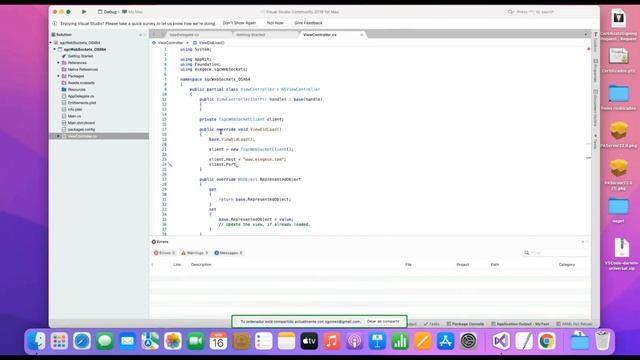The height and width of the screenshot is (360, 640).
Task: Open the Notes app from the Dock
Action: click(287, 341)
